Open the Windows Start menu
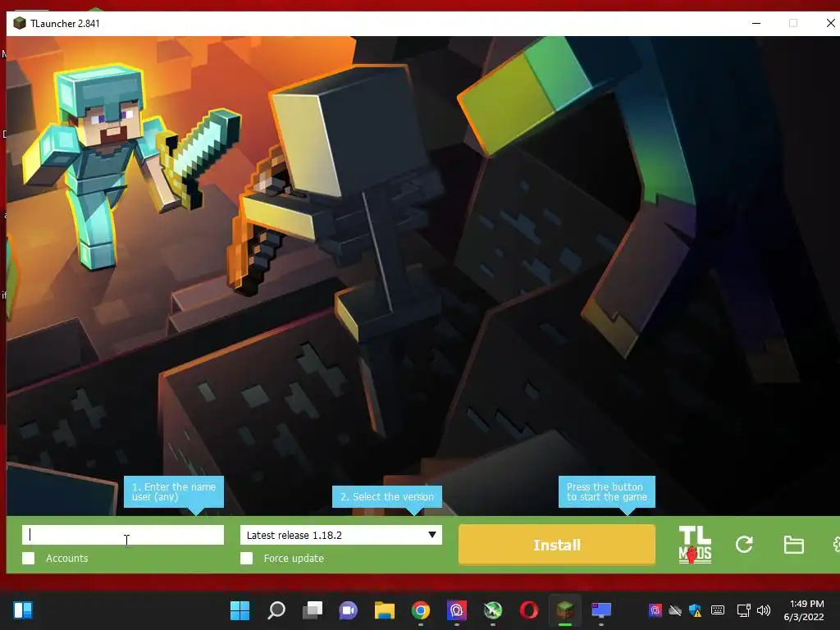 point(240,610)
